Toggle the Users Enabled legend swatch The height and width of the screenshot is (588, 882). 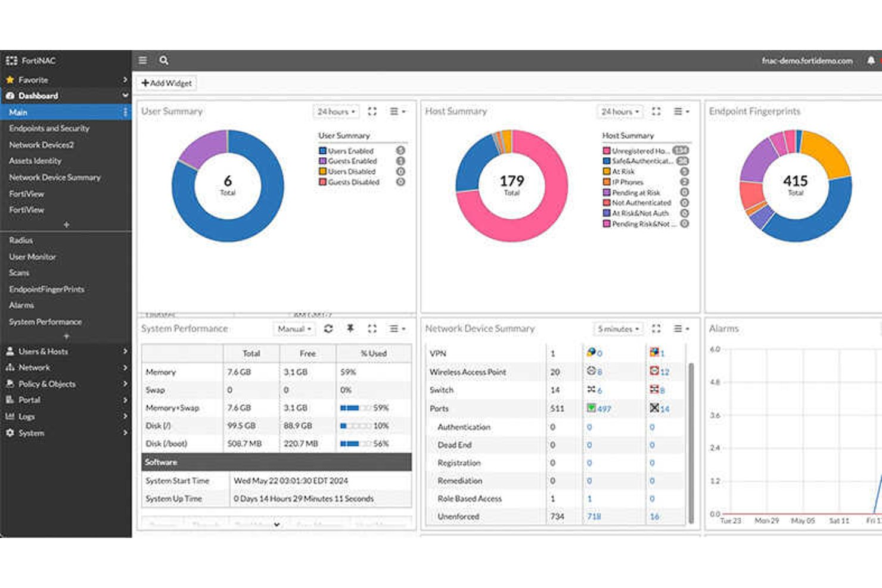coord(322,151)
